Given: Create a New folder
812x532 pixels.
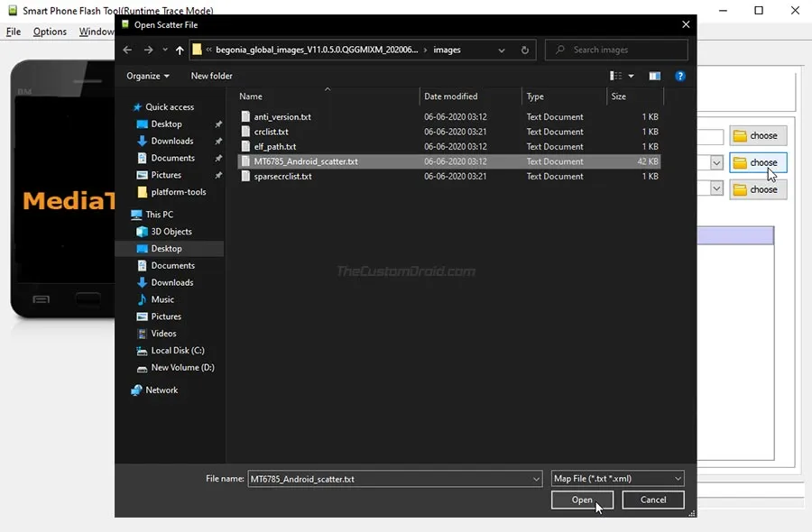Looking at the screenshot, I should (211, 76).
